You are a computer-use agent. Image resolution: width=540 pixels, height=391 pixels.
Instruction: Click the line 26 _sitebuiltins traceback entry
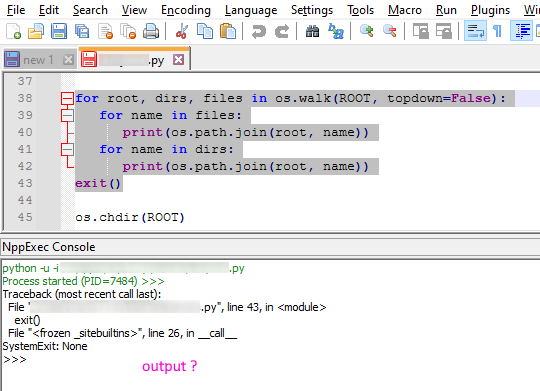123,333
